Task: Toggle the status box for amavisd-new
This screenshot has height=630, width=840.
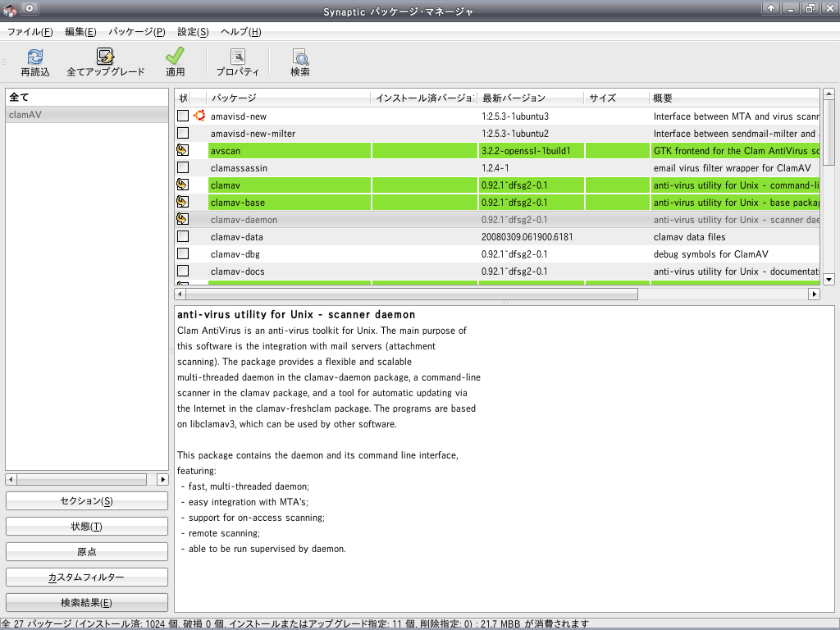Action: 183,116
